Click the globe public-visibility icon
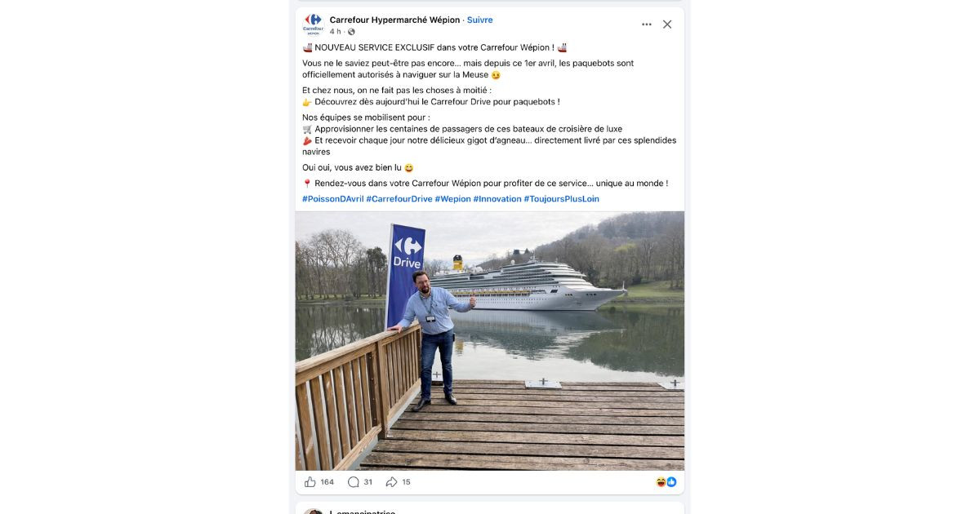The height and width of the screenshot is (514, 980). [x=351, y=32]
